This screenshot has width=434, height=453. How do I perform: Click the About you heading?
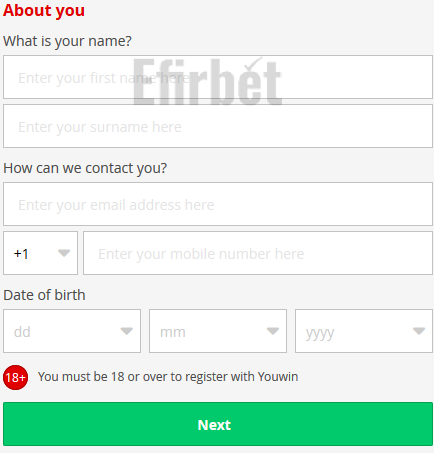(44, 10)
